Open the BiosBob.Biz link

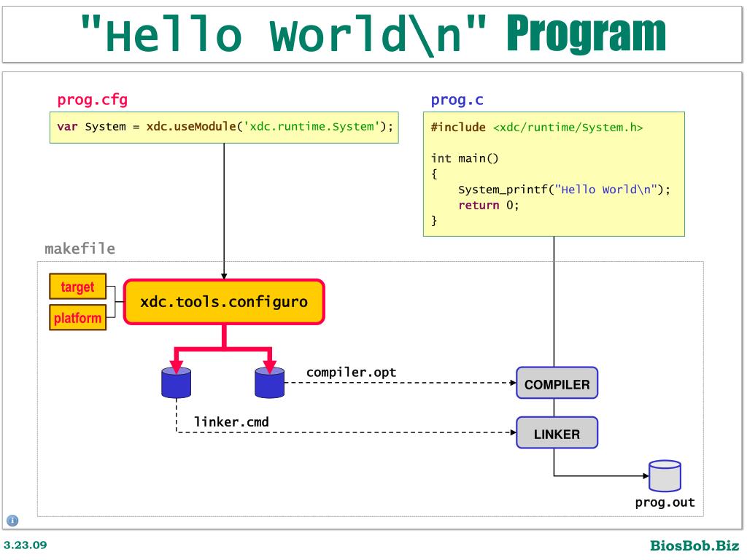[694, 545]
